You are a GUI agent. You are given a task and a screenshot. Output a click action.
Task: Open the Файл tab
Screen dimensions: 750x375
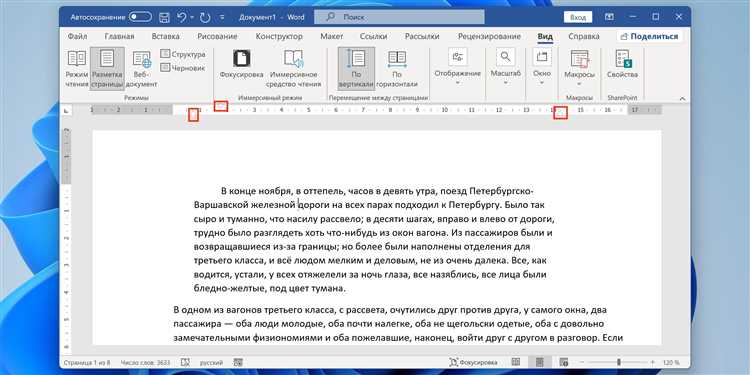click(77, 36)
